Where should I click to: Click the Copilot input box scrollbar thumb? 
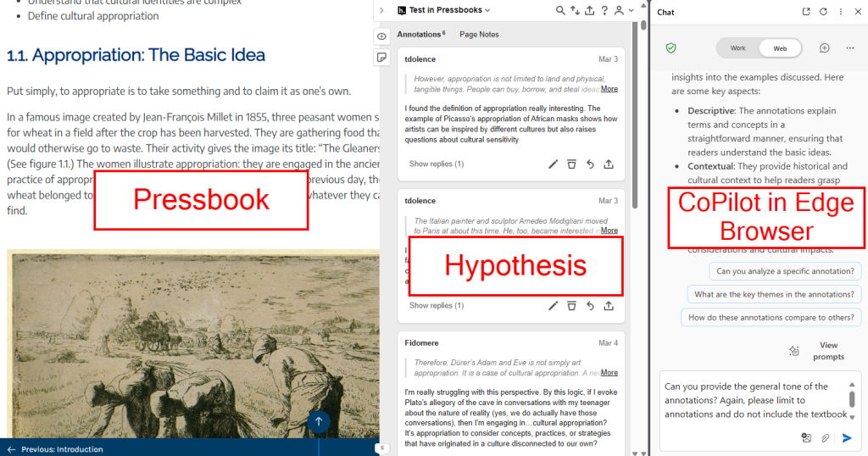pos(852,399)
